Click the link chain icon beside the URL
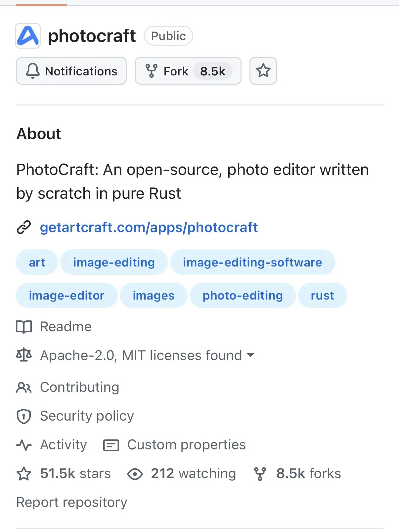This screenshot has width=399, height=532. pyautogui.click(x=24, y=227)
